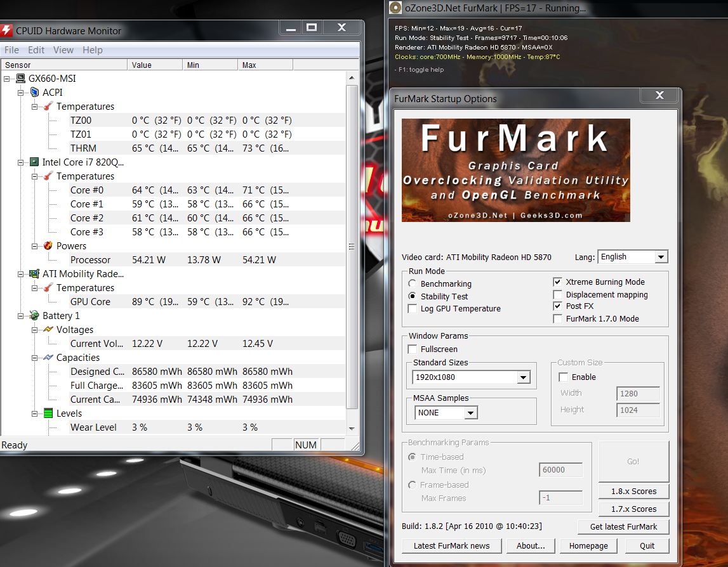The width and height of the screenshot is (728, 567).
Task: Collapse the ATI Mobility Radeon node
Action: pyautogui.click(x=20, y=274)
